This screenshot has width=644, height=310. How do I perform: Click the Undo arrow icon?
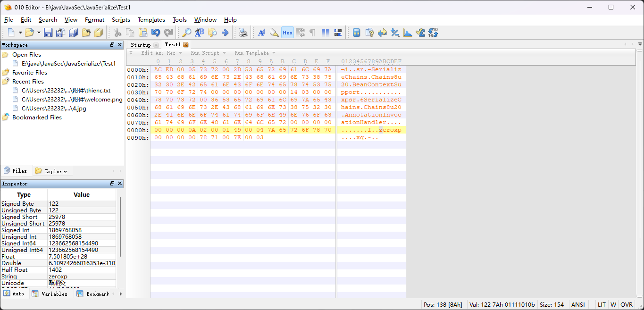pyautogui.click(x=156, y=33)
